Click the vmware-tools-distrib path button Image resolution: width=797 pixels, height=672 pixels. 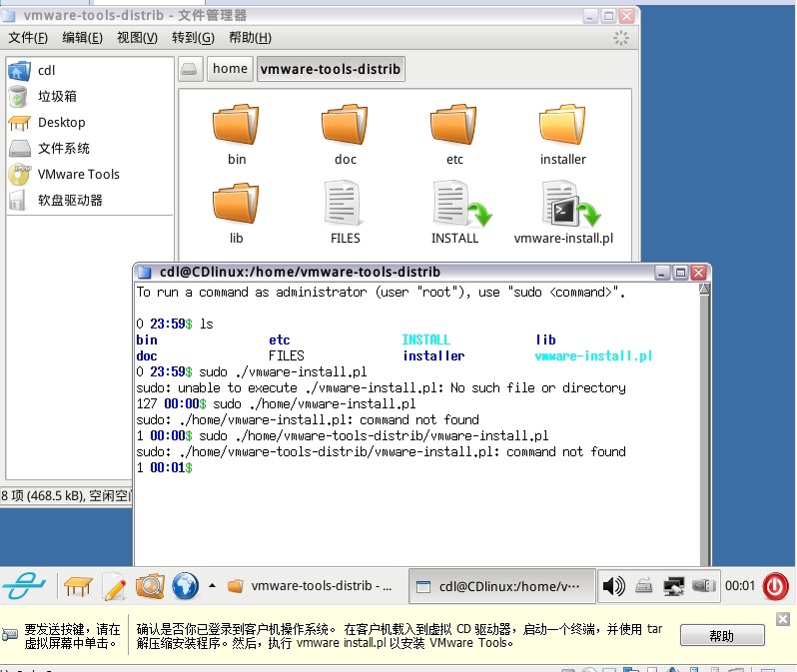click(331, 69)
